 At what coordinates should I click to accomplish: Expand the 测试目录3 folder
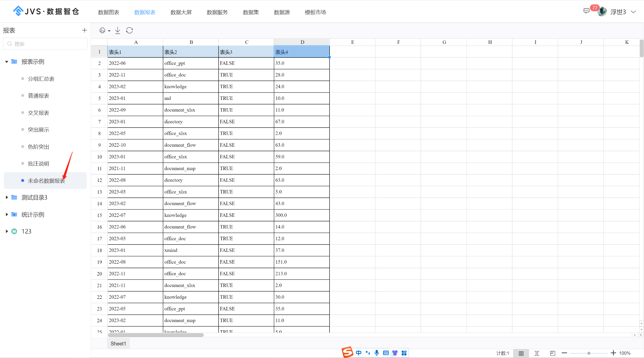[x=7, y=197]
